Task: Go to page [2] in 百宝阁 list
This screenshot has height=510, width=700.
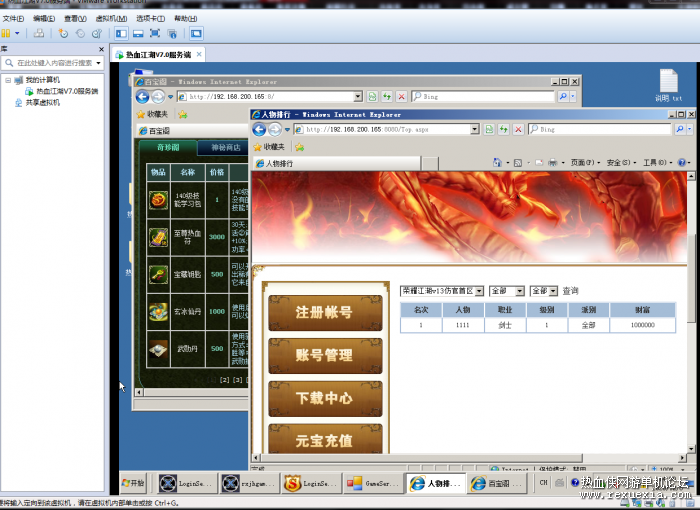Action: [225, 380]
